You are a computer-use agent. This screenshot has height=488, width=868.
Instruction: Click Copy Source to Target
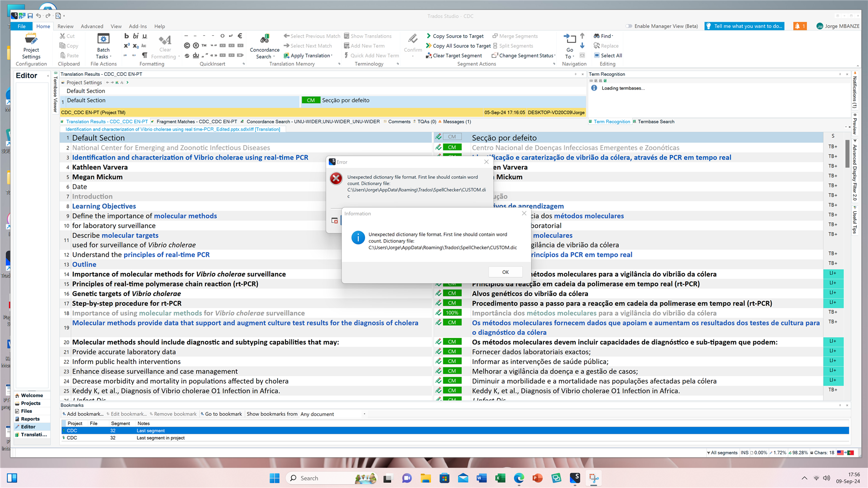[x=454, y=36]
